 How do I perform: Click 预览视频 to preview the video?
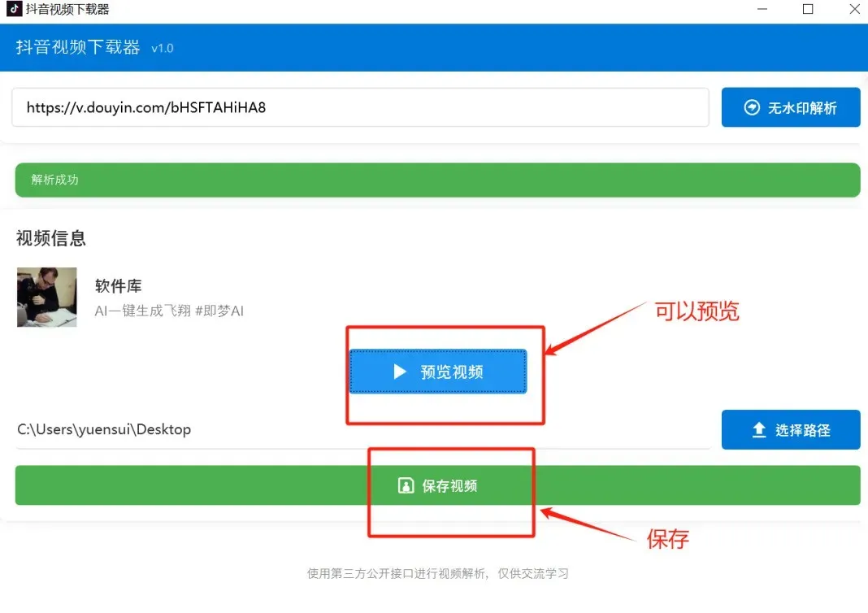(x=438, y=372)
